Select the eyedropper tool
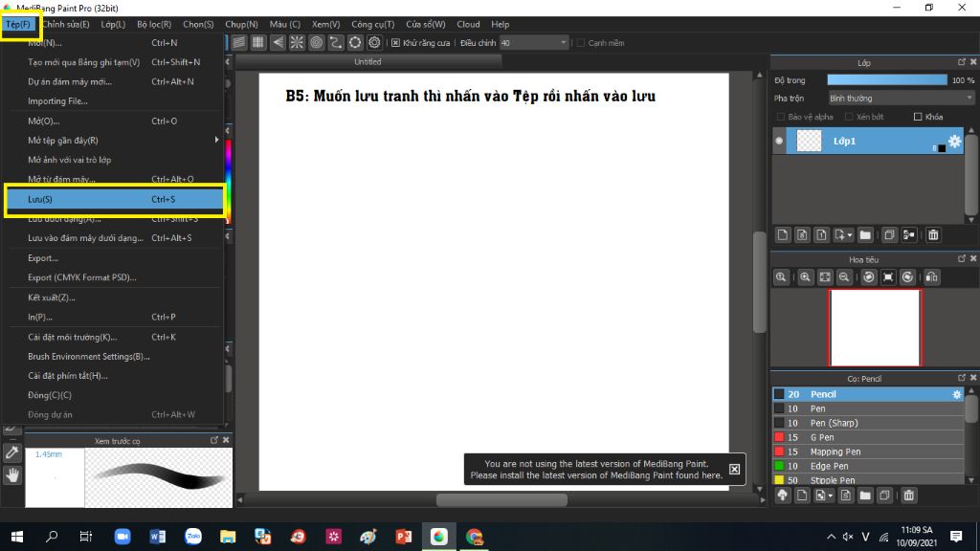980x551 pixels. (x=11, y=452)
